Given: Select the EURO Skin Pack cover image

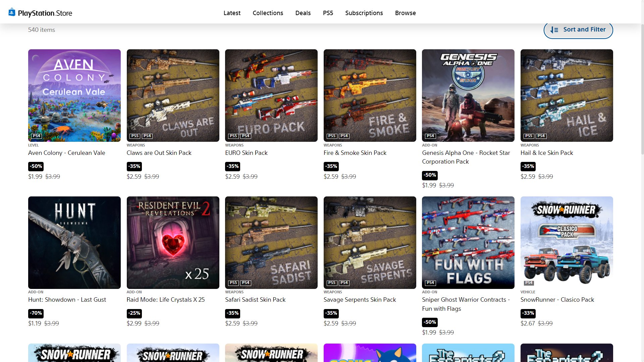Looking at the screenshot, I should tap(271, 95).
